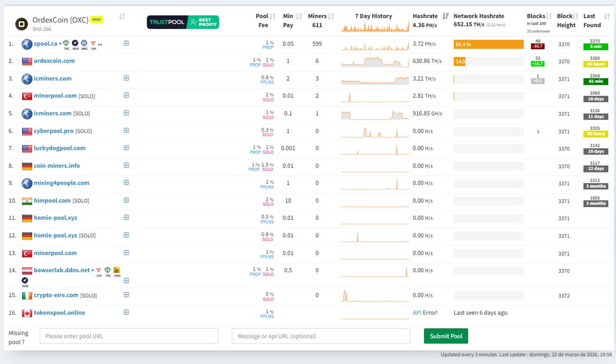Click the OrdexCoin logo icon in the header
616x364 pixels.
pos(21,23)
